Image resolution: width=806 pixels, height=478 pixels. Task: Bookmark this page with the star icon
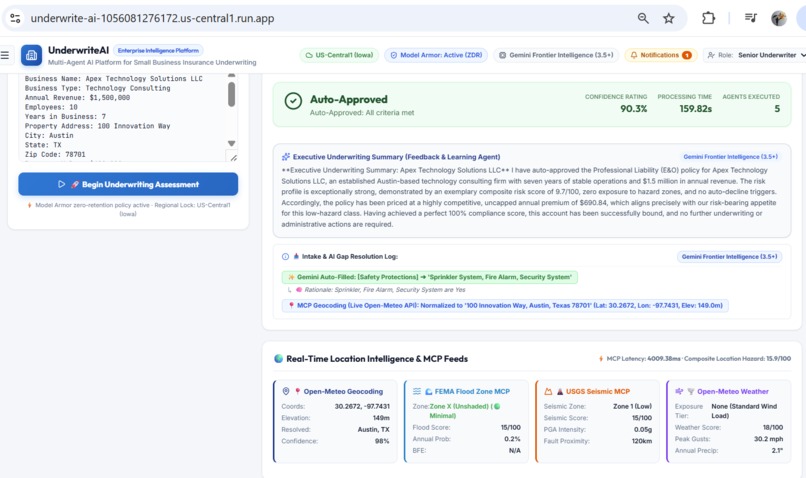click(x=668, y=19)
